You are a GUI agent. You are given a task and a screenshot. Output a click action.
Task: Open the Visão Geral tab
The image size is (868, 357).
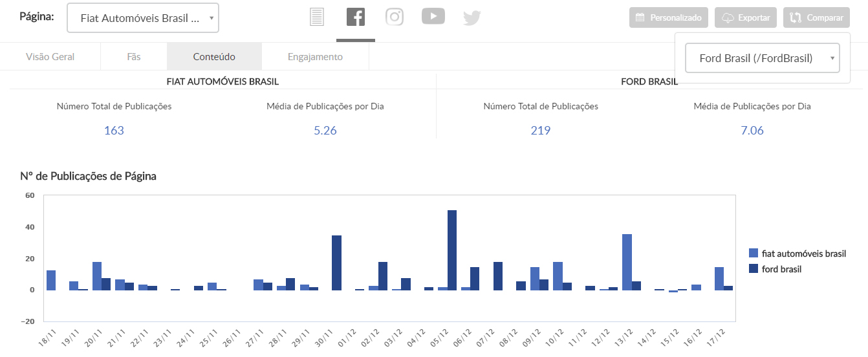point(50,57)
